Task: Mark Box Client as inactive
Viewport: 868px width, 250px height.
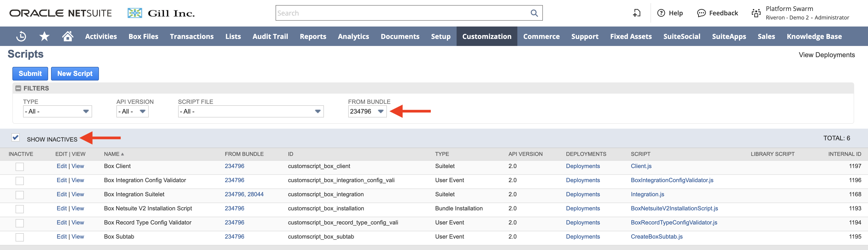Action: 20,167
